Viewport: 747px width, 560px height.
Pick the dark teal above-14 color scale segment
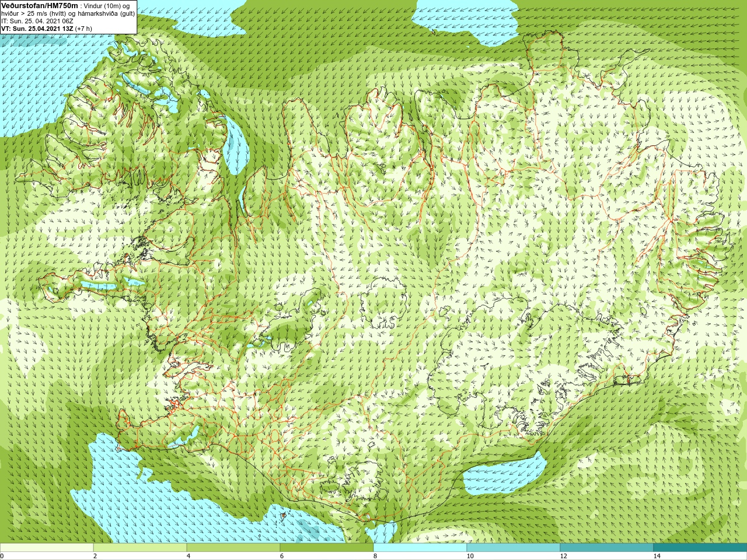700,548
